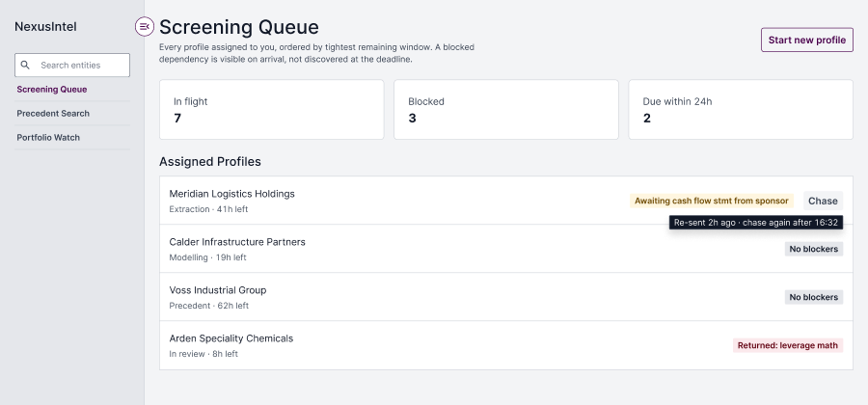
Task: Click the Assigned Profiles heading
Action: [x=210, y=162]
